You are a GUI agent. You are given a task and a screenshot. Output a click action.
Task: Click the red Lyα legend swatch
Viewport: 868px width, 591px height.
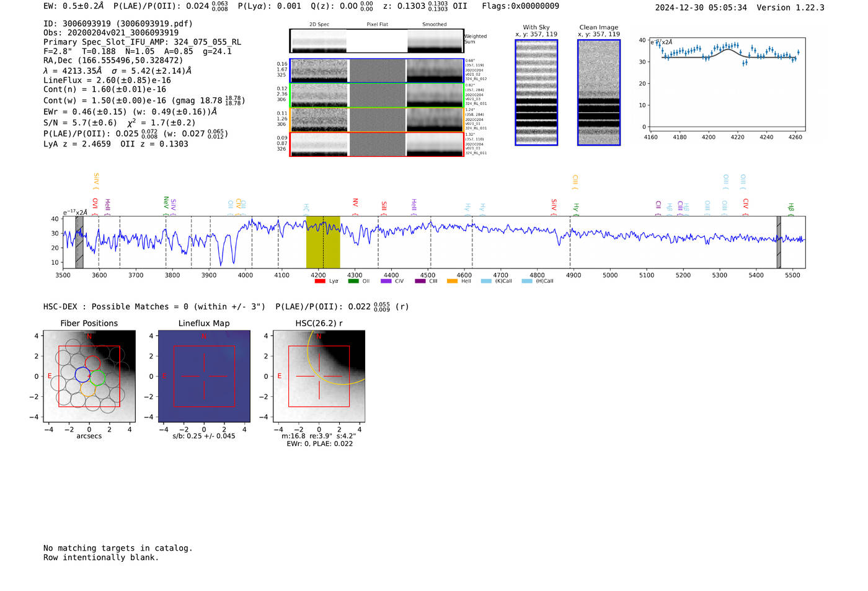coord(320,282)
